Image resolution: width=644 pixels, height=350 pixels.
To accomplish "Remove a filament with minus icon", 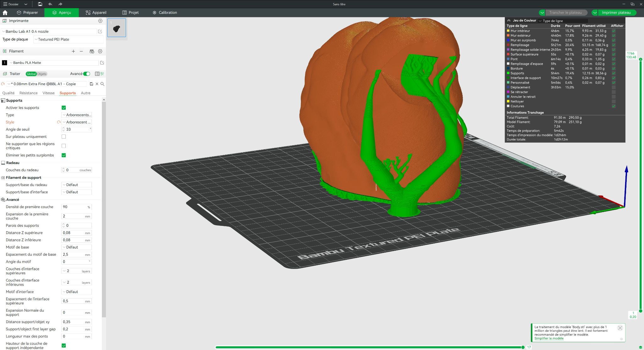I will (81, 51).
